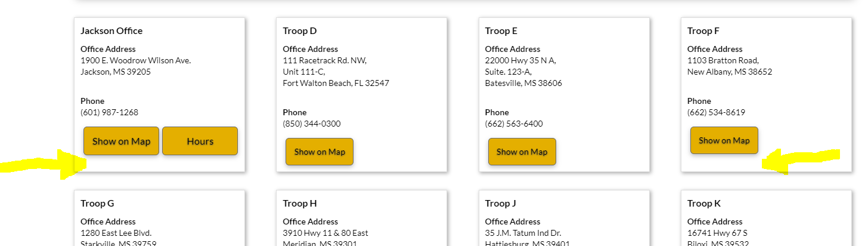
Task: Click Troop E phone (662) 563-6400
Action: pos(514,124)
